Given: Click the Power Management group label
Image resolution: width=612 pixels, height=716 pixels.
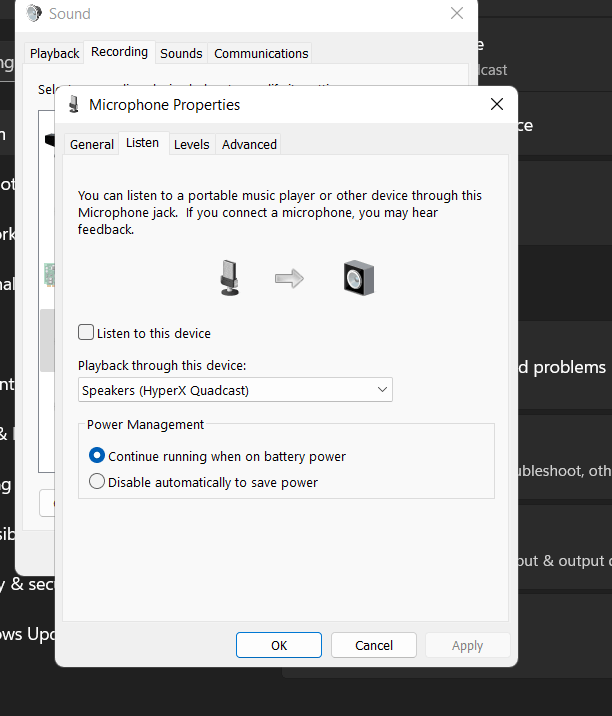Looking at the screenshot, I should (x=145, y=425).
